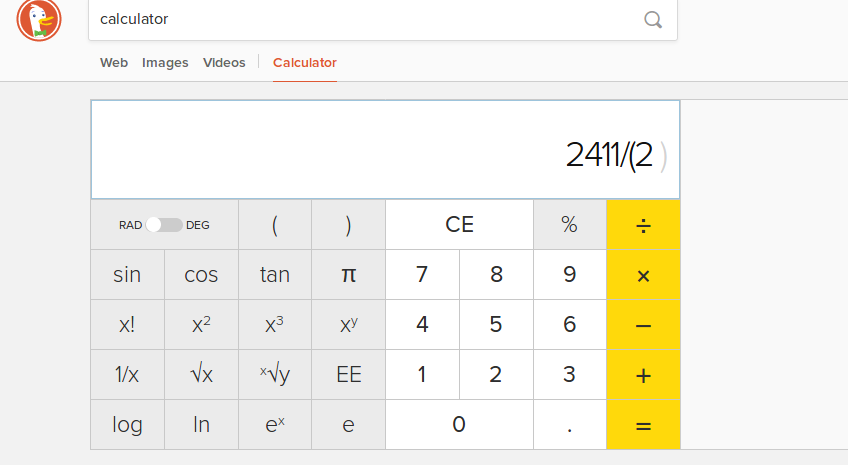Click the digit 6 key
This screenshot has width=848, height=465.
[x=569, y=324]
